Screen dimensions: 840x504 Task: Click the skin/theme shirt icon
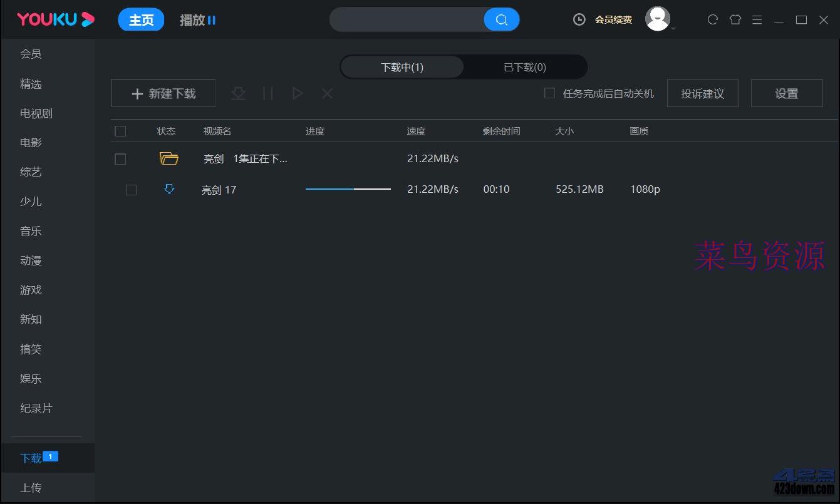tap(735, 19)
